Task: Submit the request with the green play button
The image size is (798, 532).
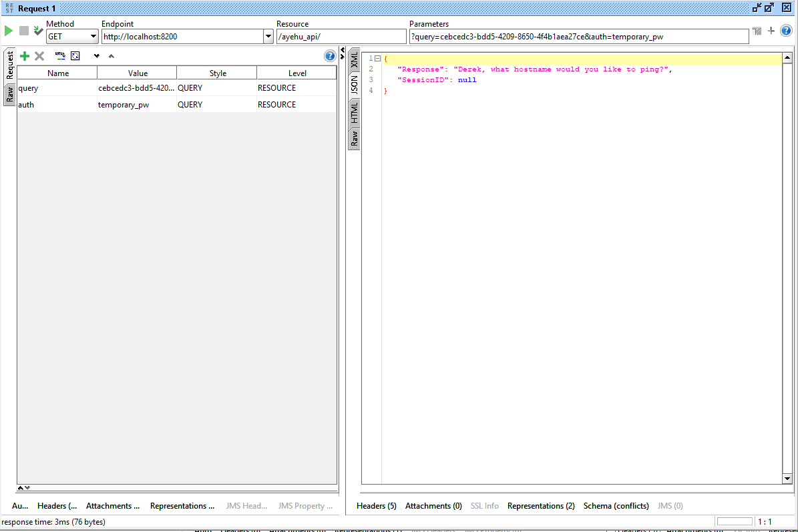Action: tap(9, 31)
